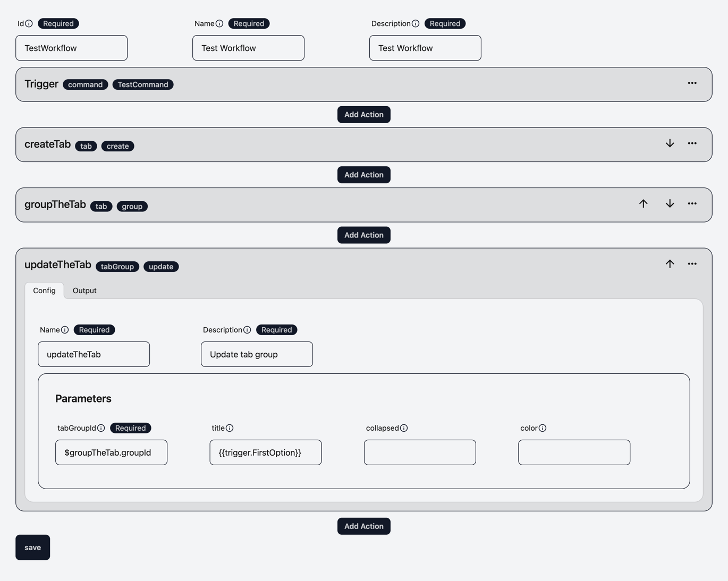Move the groupTheTab action down
This screenshot has width=728, height=581.
(x=670, y=203)
